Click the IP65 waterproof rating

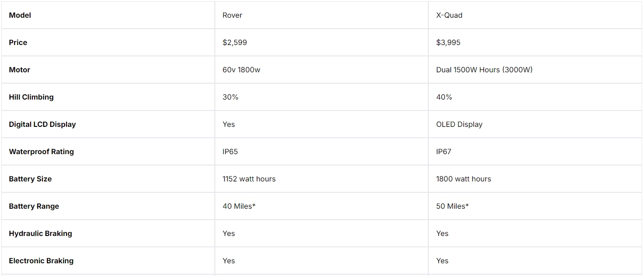click(x=230, y=151)
